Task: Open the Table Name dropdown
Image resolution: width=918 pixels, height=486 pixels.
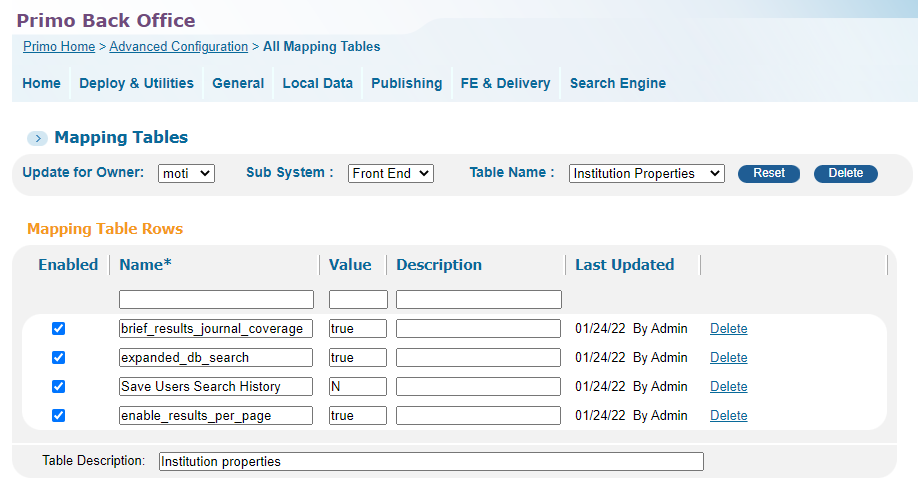Action: click(x=646, y=173)
